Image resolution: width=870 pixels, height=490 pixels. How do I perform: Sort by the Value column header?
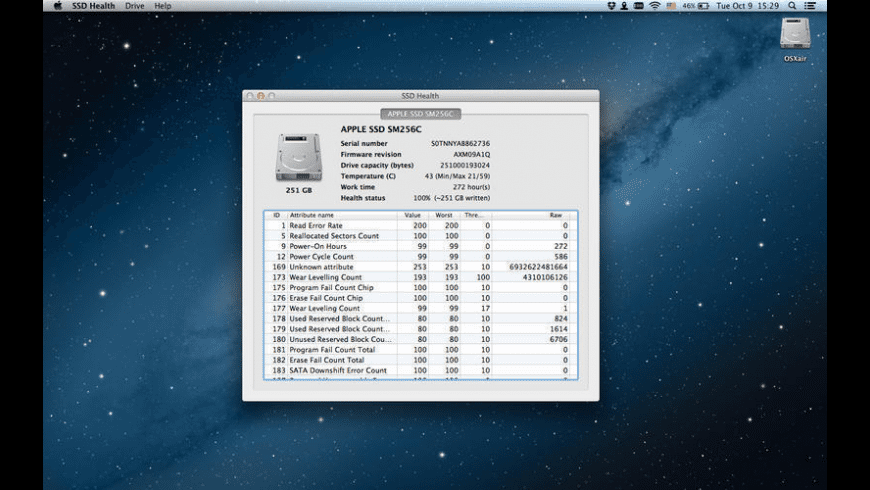[412, 215]
